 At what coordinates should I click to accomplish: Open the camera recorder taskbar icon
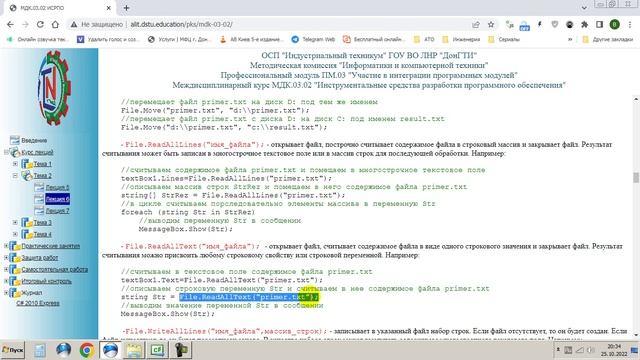pos(181,350)
